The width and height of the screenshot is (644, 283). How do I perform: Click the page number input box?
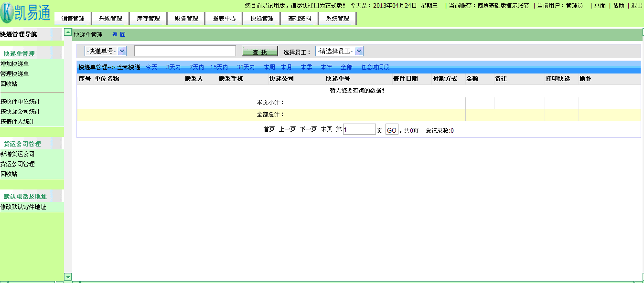pos(359,129)
